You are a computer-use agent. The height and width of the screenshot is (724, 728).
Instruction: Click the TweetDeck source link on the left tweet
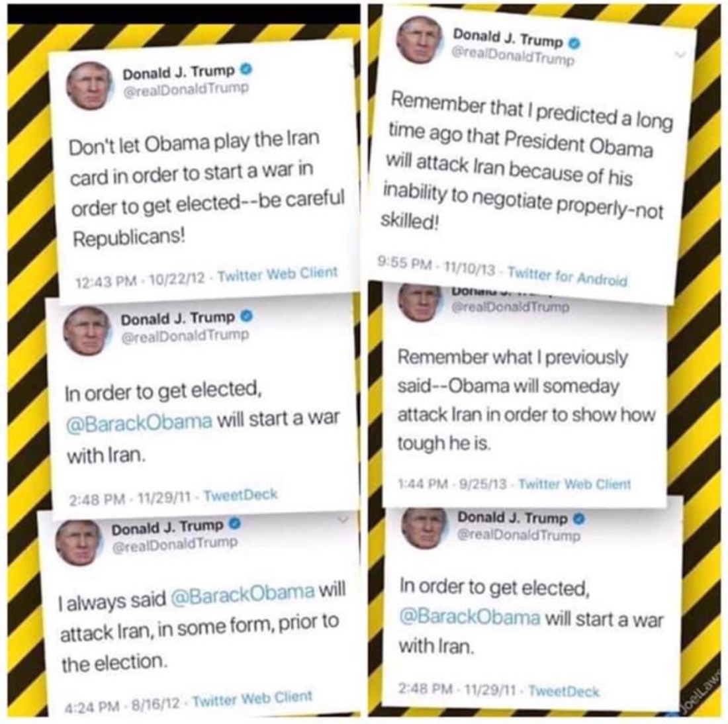tap(240, 495)
